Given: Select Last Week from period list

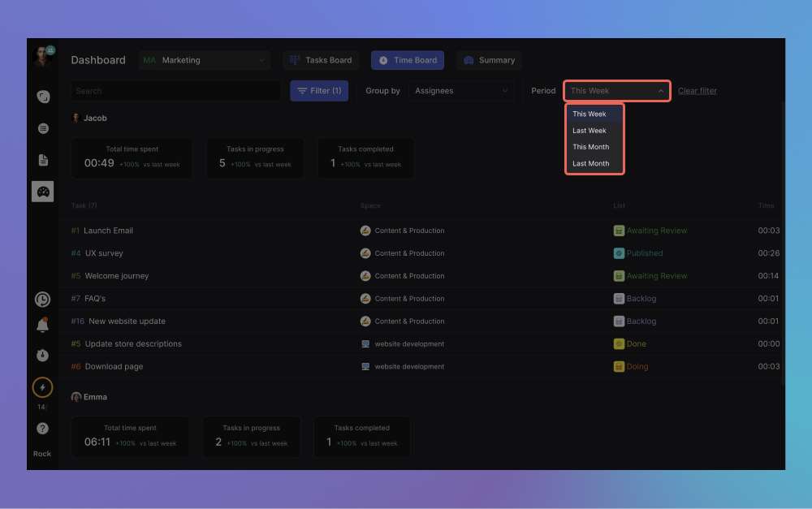Looking at the screenshot, I should pyautogui.click(x=590, y=131).
